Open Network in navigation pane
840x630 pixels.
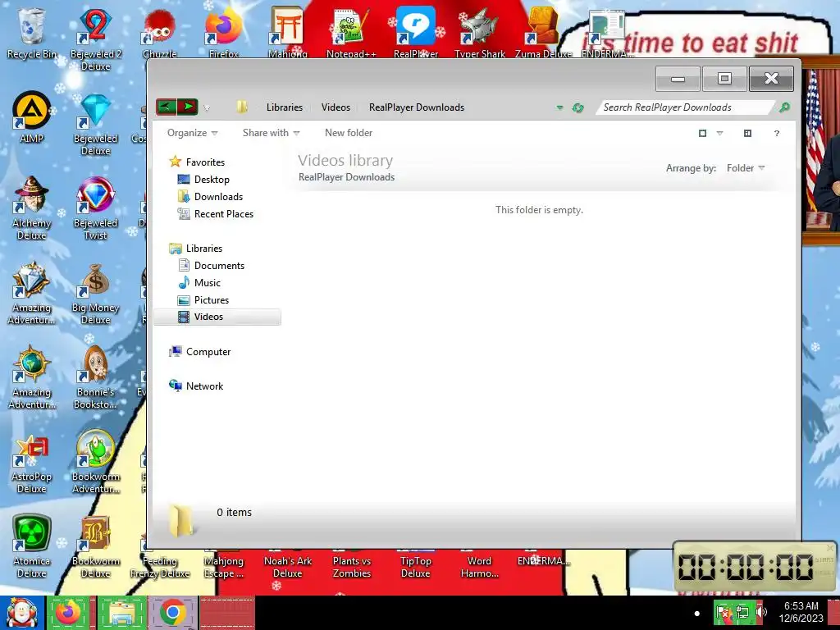coord(196,386)
